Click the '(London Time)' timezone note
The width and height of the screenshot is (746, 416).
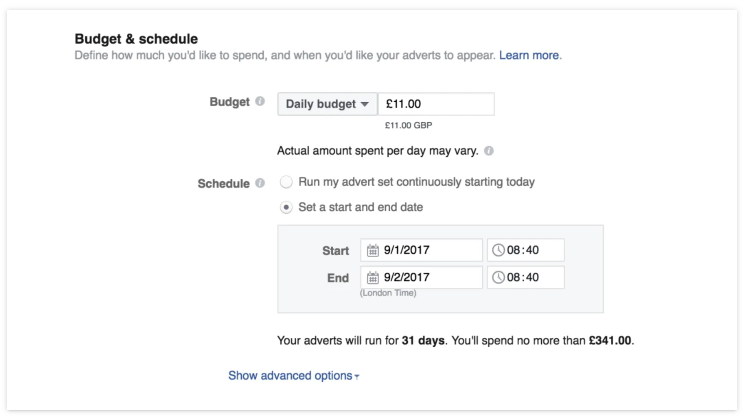pyautogui.click(x=388, y=293)
